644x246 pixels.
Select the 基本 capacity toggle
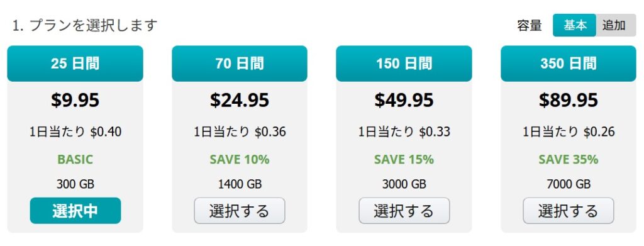point(574,25)
